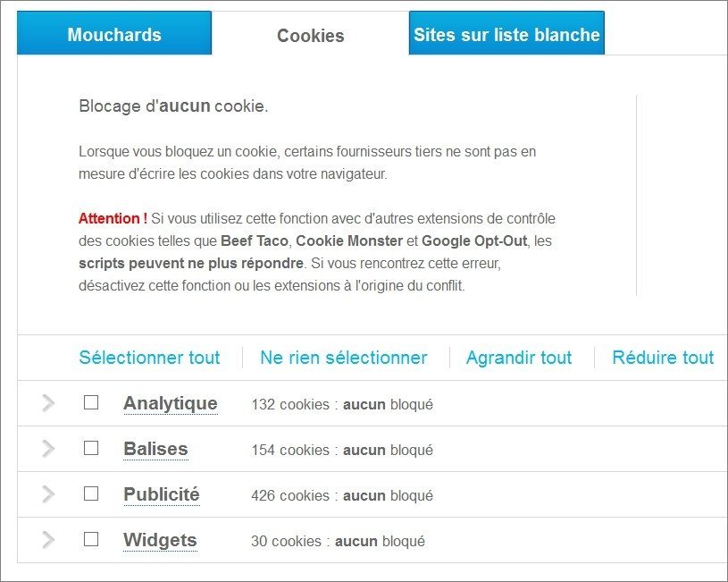
Task: Click the Réduire tout link
Action: point(663,358)
